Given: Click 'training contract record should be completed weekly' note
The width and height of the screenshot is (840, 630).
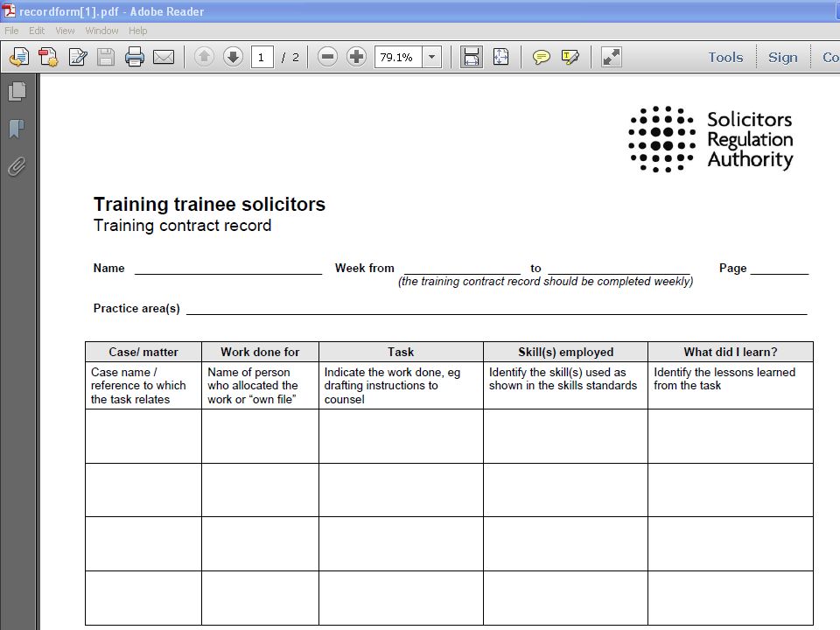Looking at the screenshot, I should 545,282.
